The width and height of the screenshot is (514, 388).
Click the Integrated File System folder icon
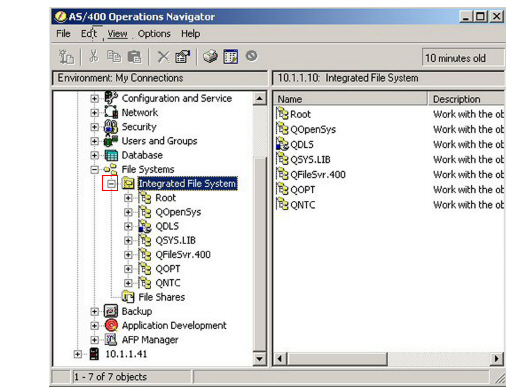pyautogui.click(x=128, y=183)
